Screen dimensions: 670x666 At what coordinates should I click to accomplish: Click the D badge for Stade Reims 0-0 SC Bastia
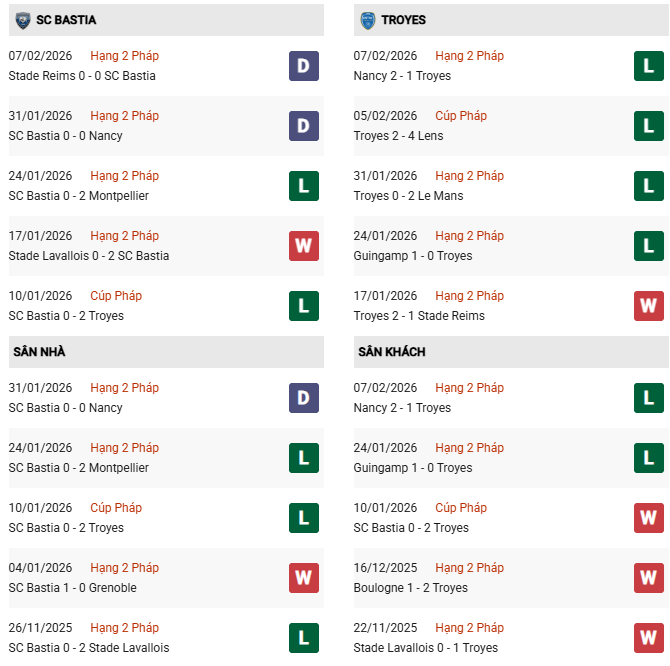click(303, 66)
